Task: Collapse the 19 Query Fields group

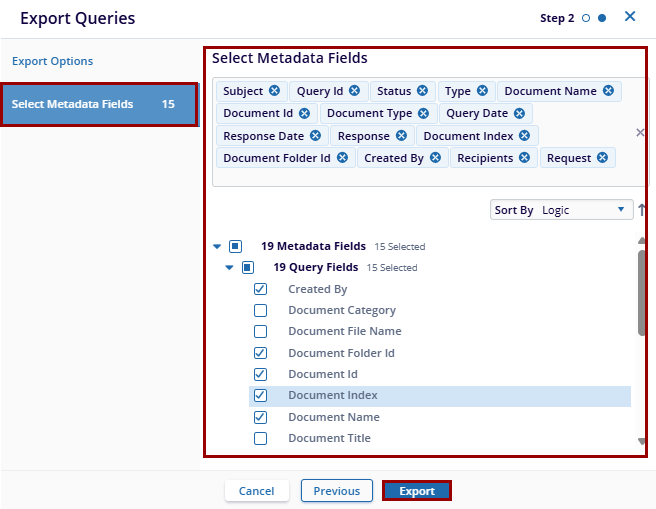Action: pyautogui.click(x=230, y=268)
